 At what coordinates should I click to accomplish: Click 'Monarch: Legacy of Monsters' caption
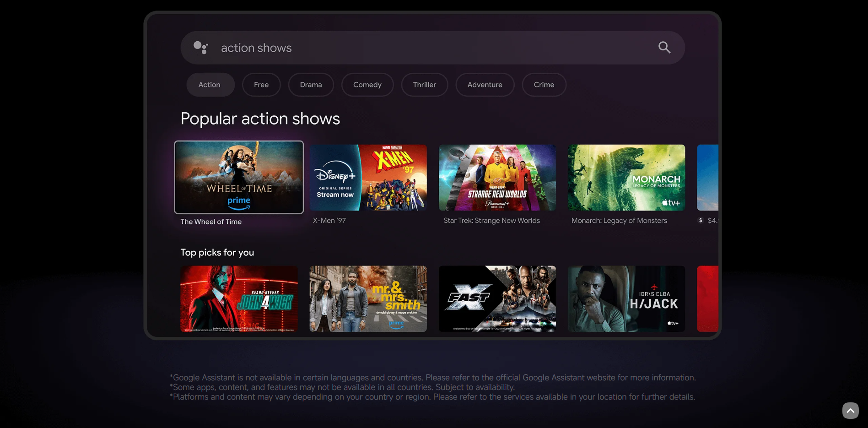(619, 221)
